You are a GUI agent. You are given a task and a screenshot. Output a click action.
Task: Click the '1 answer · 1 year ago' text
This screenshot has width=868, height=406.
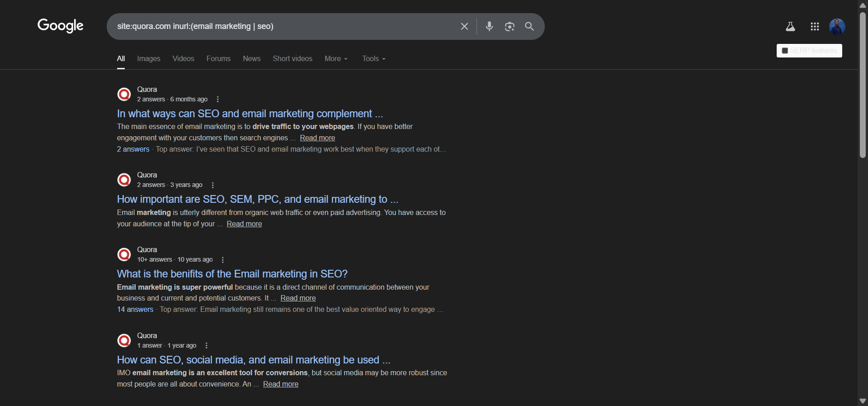[x=167, y=346]
